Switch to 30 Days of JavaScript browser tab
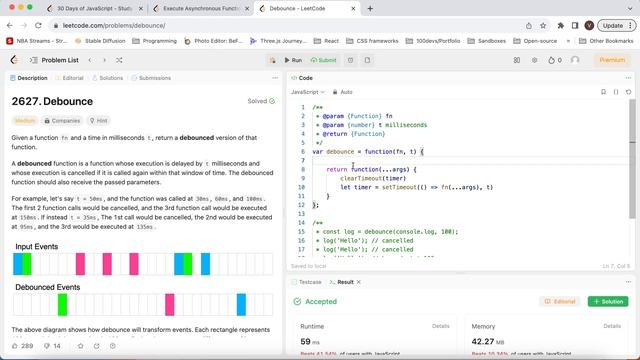This screenshot has height=360, width=640. pyautogui.click(x=94, y=9)
